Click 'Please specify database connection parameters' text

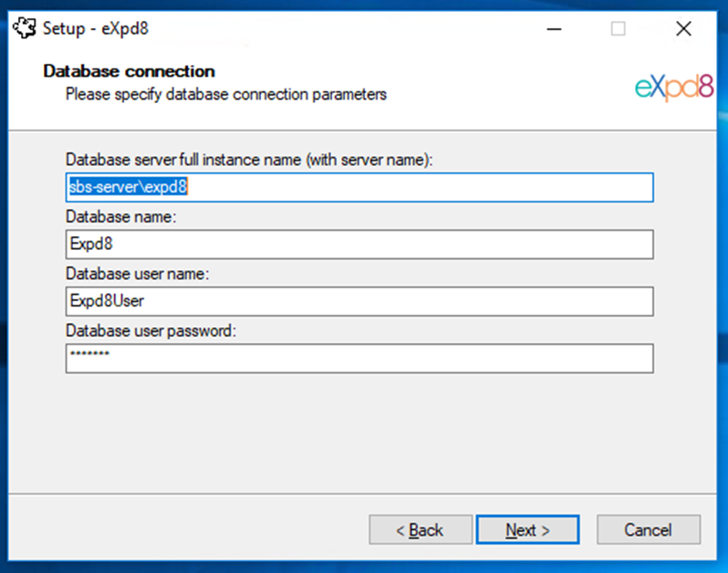tap(226, 94)
